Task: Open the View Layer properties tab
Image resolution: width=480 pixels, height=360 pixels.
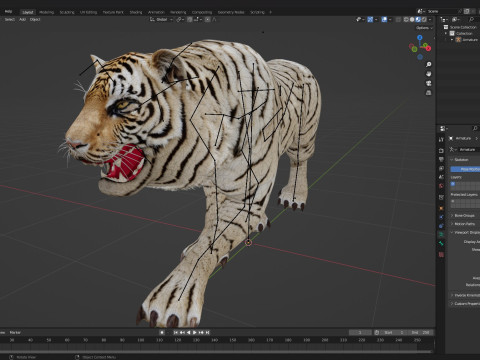Action: tap(441, 168)
